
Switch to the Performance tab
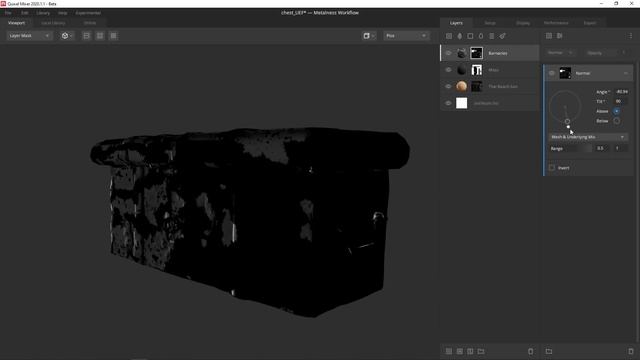point(556,23)
